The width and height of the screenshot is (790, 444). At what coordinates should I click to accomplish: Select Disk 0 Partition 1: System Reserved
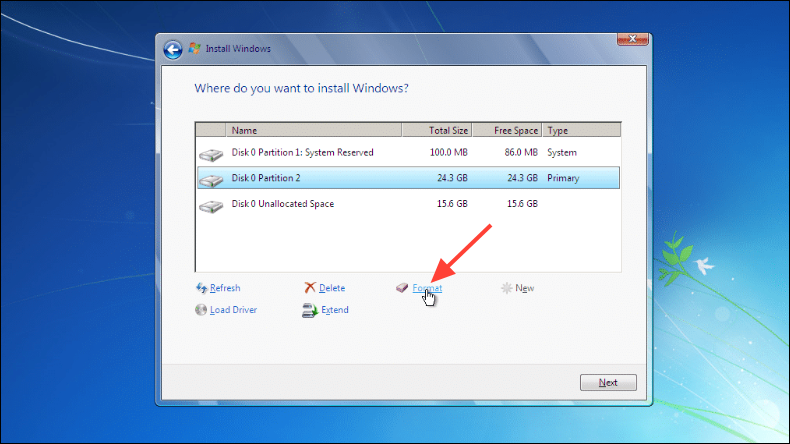click(x=408, y=152)
